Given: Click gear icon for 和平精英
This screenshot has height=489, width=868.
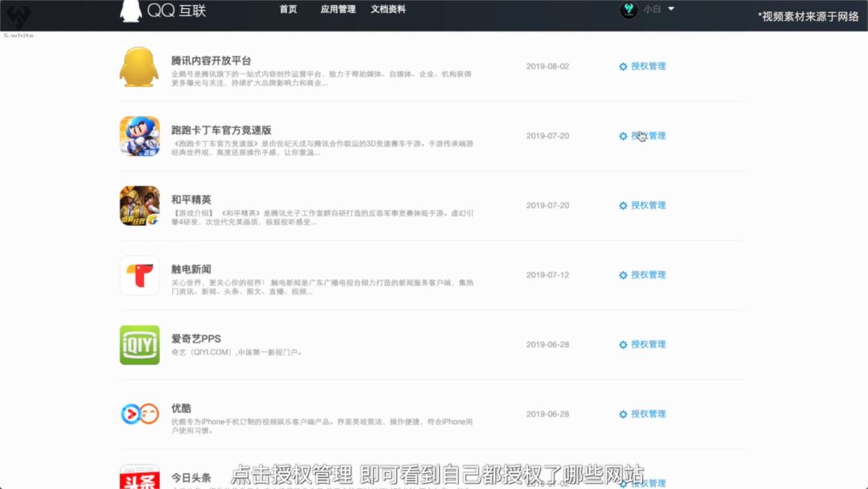Looking at the screenshot, I should click(623, 205).
